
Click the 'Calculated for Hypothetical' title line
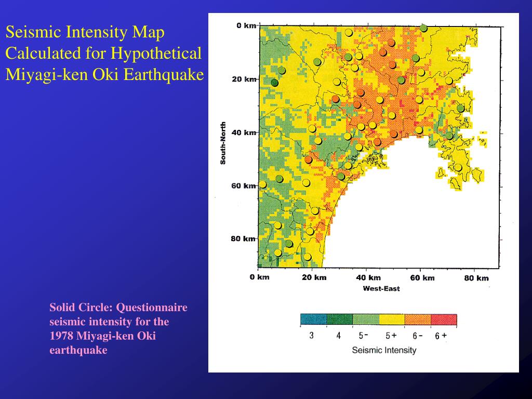(103, 54)
